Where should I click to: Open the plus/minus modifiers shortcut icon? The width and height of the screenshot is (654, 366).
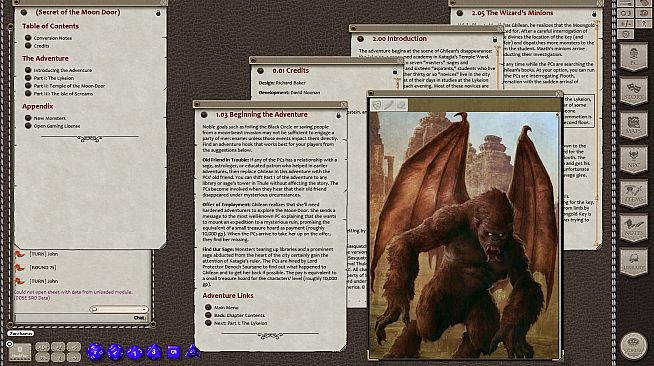pos(626,24)
